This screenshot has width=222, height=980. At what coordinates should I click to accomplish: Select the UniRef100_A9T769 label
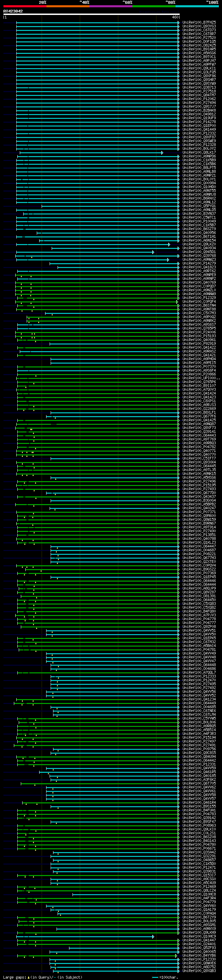pyautogui.click(x=199, y=439)
